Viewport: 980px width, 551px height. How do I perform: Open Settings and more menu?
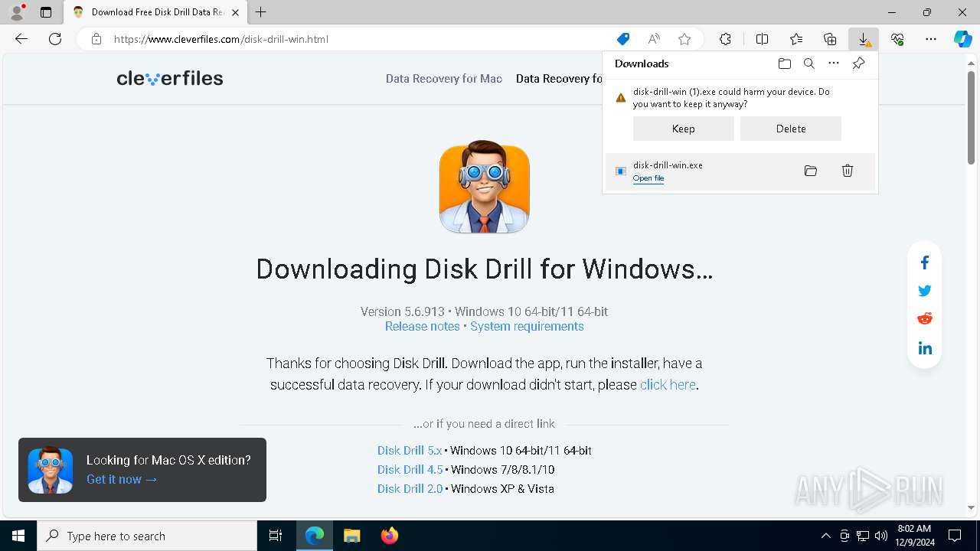[931, 39]
